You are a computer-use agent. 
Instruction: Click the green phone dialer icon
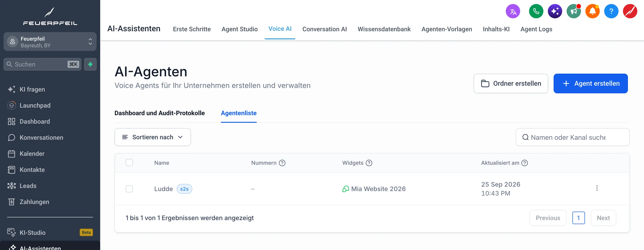[536, 11]
